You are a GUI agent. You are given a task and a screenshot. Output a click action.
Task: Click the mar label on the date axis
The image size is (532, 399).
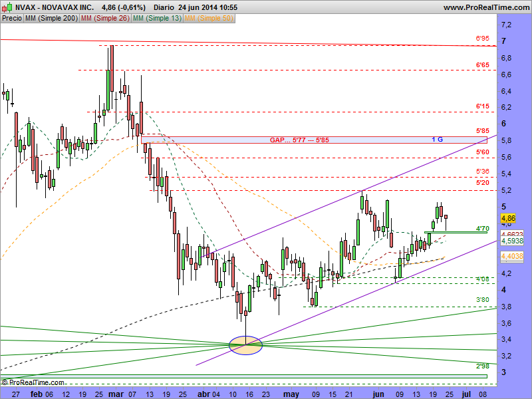(x=116, y=394)
